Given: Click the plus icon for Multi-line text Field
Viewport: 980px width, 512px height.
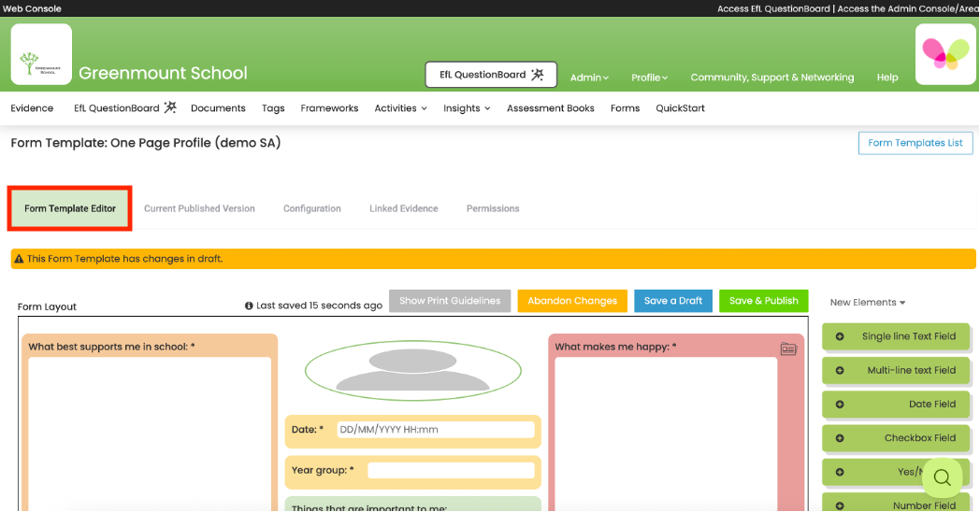Looking at the screenshot, I should [x=840, y=370].
